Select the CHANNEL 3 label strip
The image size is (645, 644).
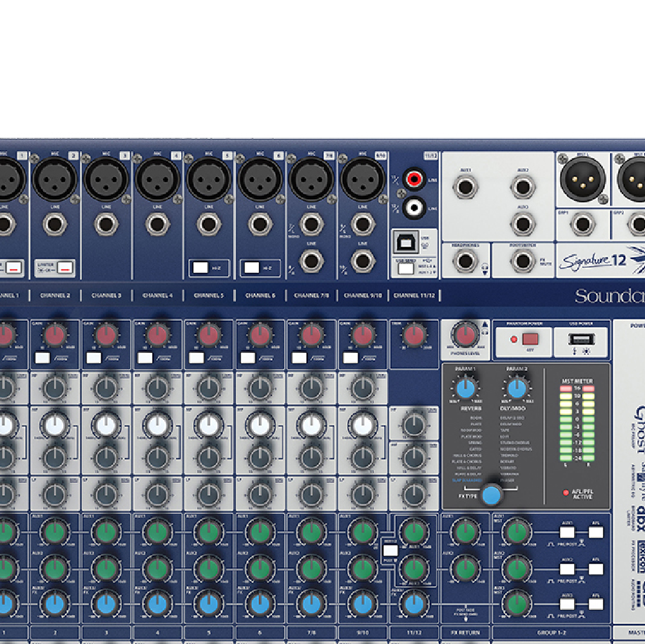[107, 295]
